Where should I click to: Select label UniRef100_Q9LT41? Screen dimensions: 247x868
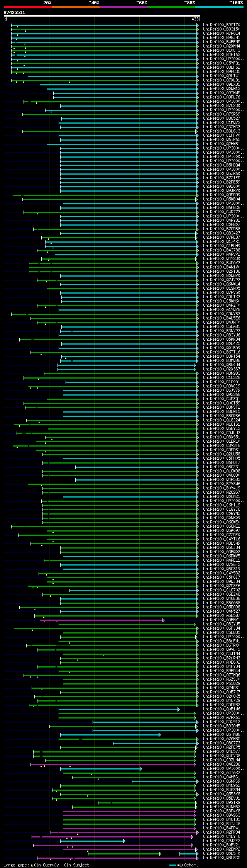click(222, 76)
